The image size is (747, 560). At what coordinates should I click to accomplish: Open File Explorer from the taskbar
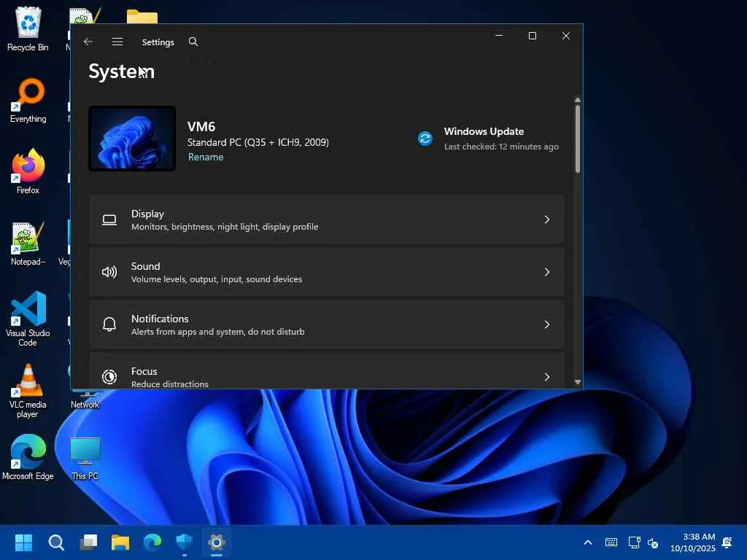(120, 542)
